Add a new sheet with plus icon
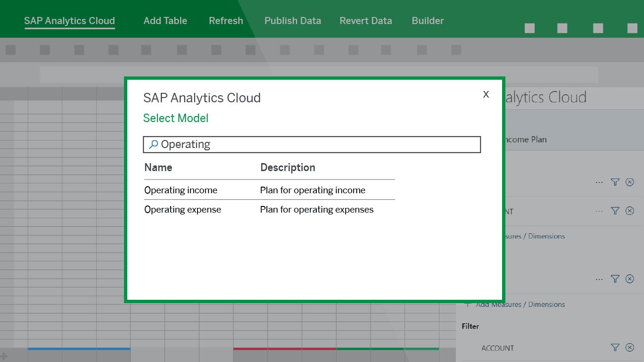This screenshot has height=362, width=644. point(4,356)
